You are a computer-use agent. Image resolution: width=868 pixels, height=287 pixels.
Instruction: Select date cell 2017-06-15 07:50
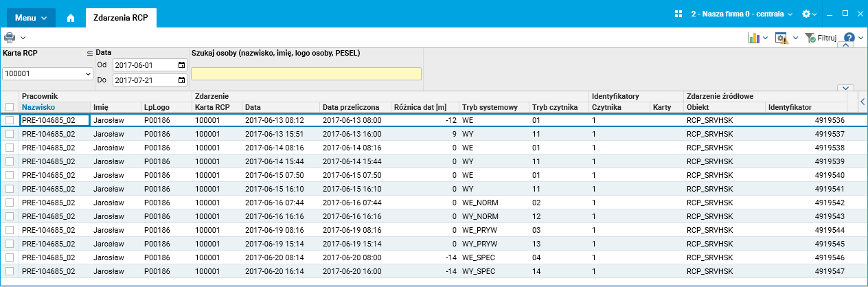click(x=280, y=175)
